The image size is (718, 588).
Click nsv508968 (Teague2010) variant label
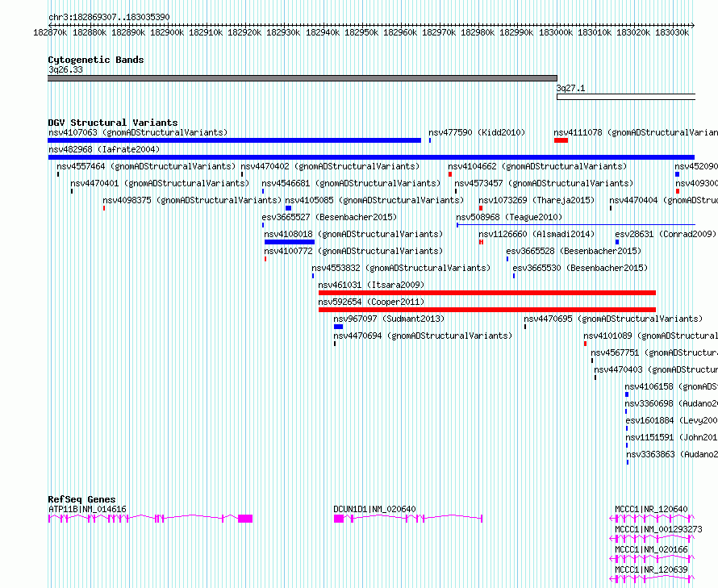(x=509, y=217)
